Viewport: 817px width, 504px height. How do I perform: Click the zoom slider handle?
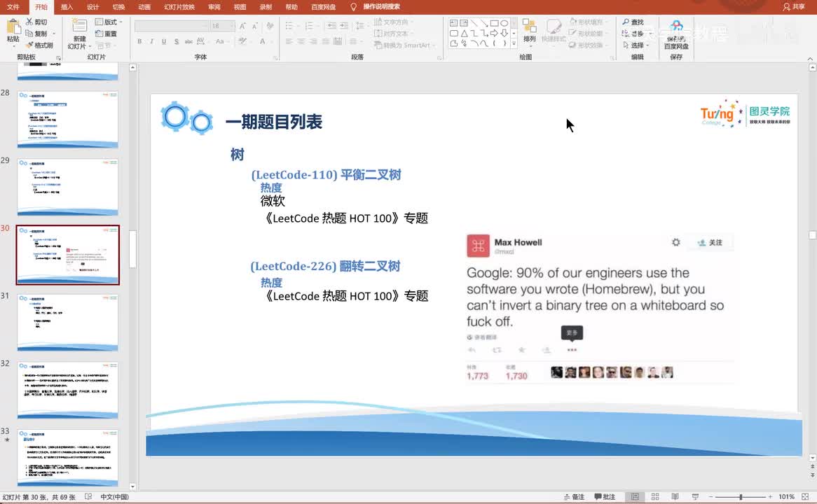coord(741,497)
